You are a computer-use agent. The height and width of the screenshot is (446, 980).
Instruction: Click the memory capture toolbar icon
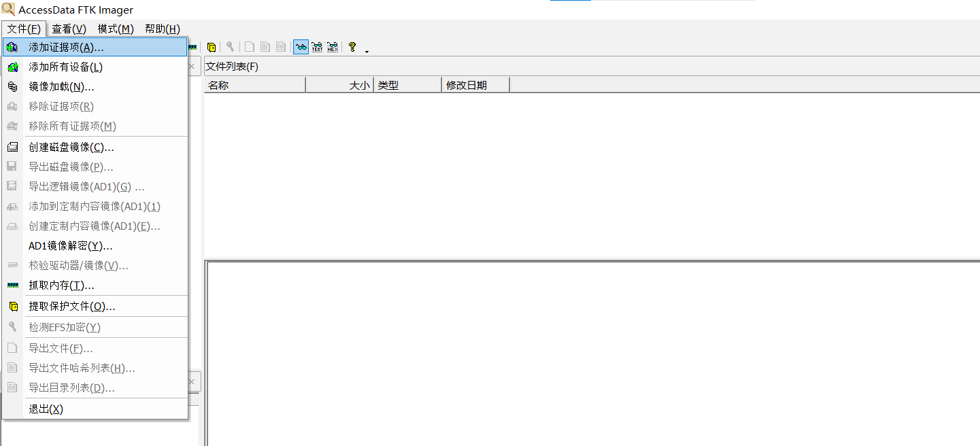pos(193,47)
